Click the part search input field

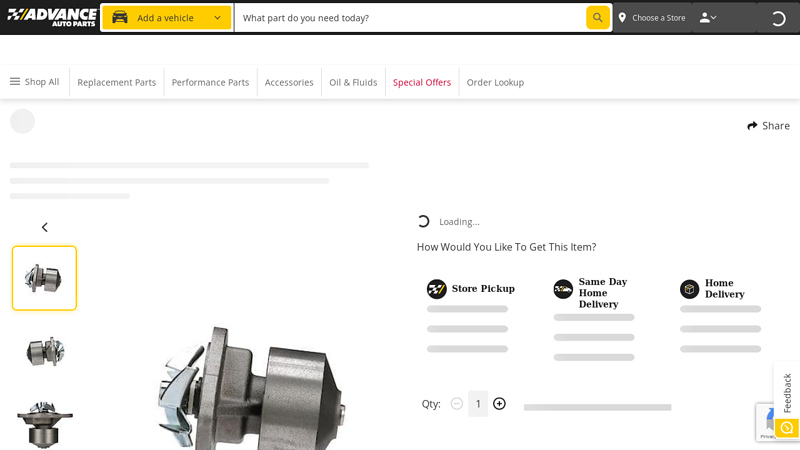point(410,17)
